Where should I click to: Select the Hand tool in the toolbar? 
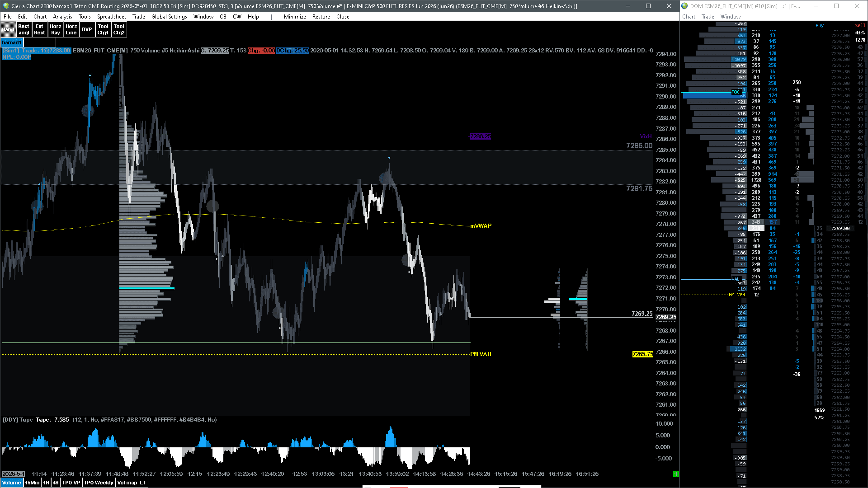point(8,29)
